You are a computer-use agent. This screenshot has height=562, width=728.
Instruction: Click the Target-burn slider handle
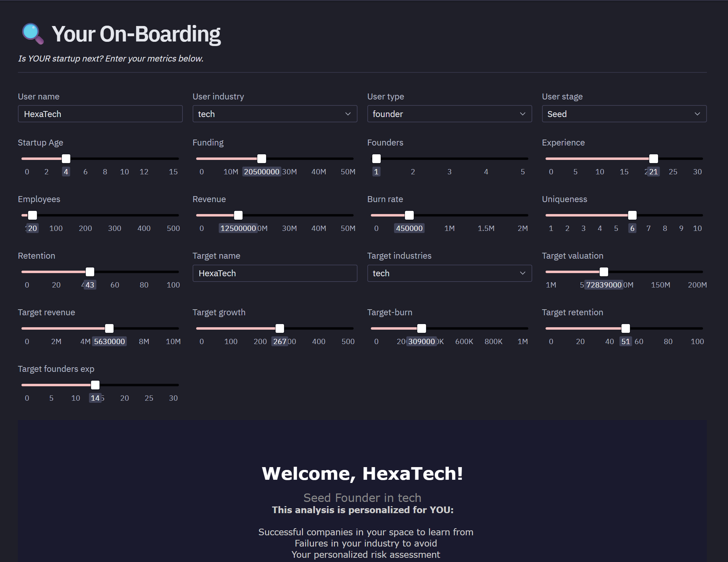pos(421,328)
